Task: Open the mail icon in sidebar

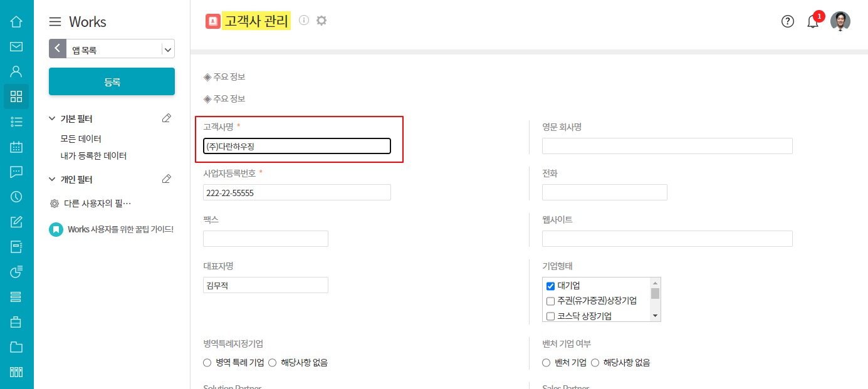Action: click(16, 46)
